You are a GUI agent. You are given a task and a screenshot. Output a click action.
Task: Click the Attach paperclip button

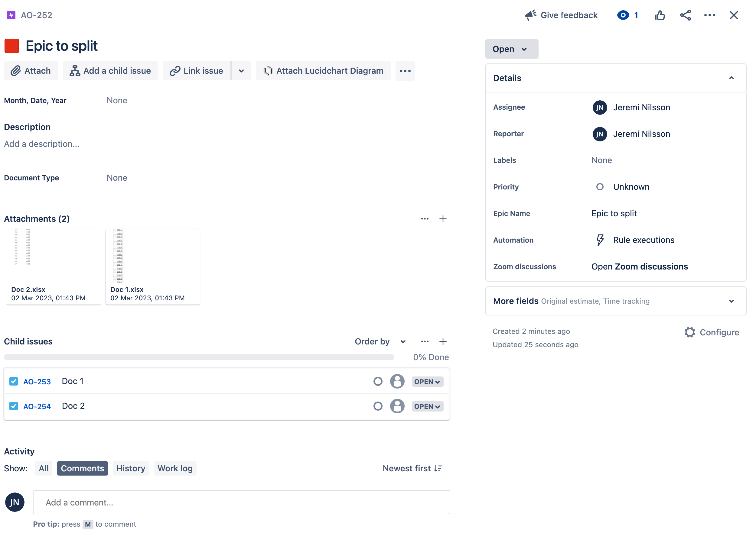point(31,71)
